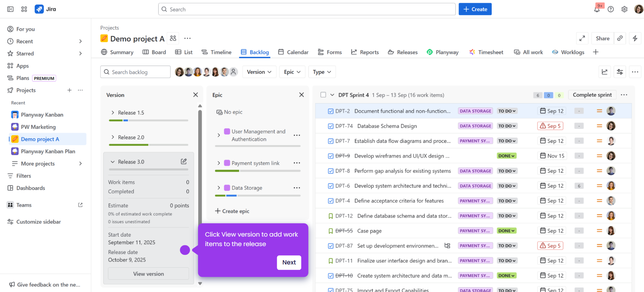Click the Jira logo
The image size is (644, 292).
point(45,9)
